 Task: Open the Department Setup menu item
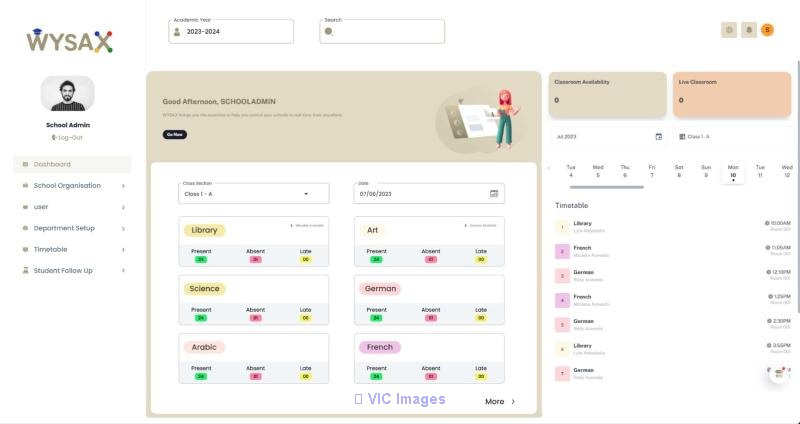pos(72,228)
